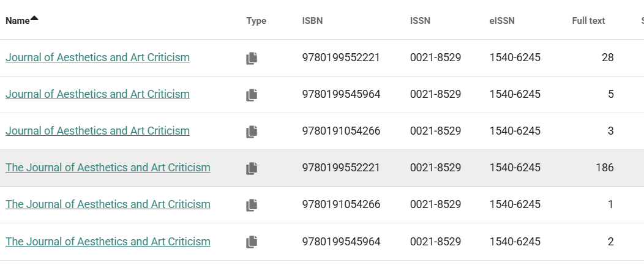Click type icon in highlighted row with 186
This screenshot has width=644, height=279.
click(x=252, y=169)
